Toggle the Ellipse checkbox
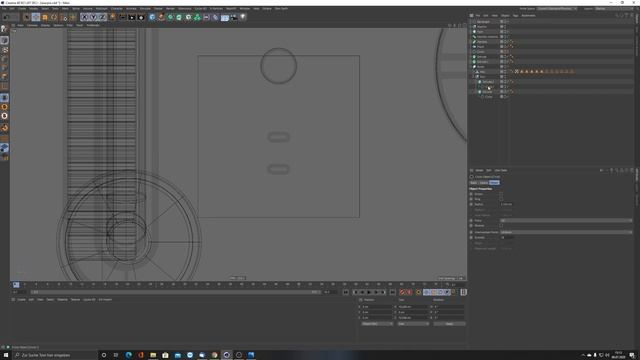The width and height of the screenshot is (640, 360). [501, 194]
